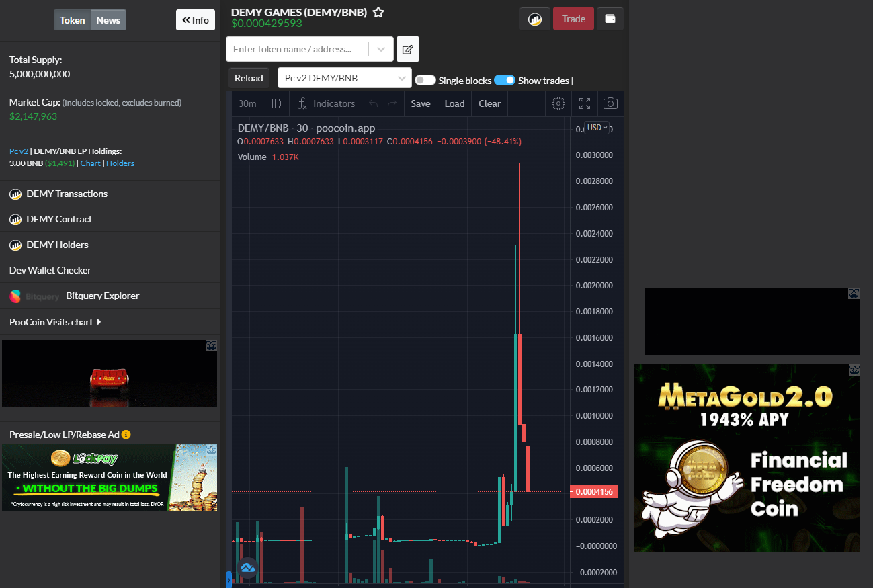
Task: Open the candlestick chart type selector
Action: click(276, 103)
